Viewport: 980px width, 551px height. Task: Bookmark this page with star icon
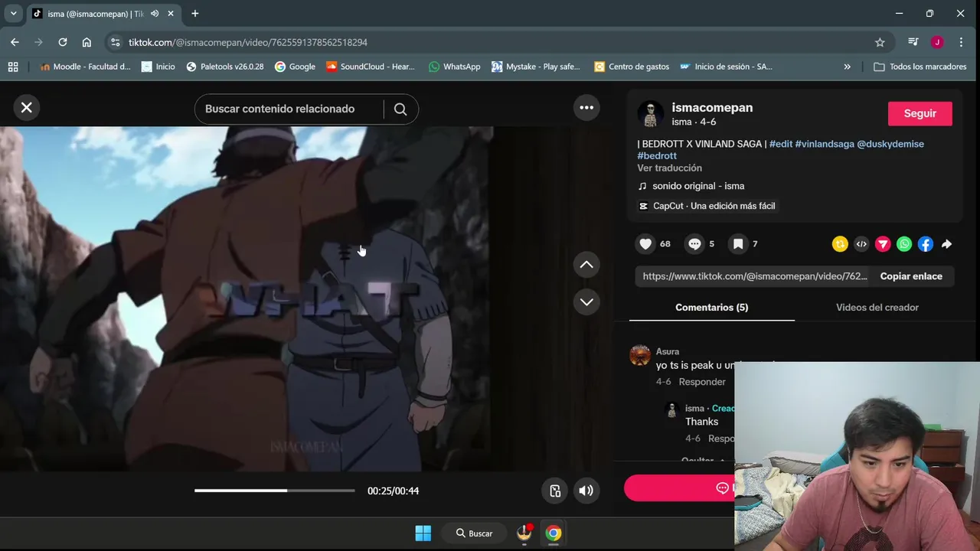[x=880, y=42]
